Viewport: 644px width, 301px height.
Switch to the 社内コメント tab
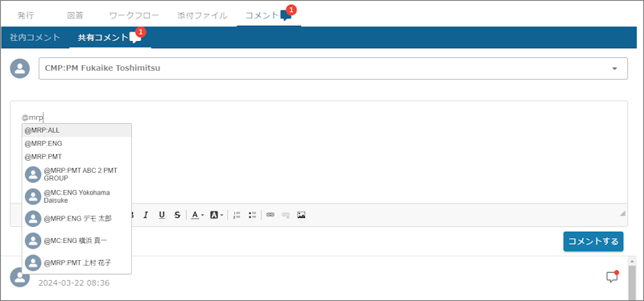coord(35,37)
